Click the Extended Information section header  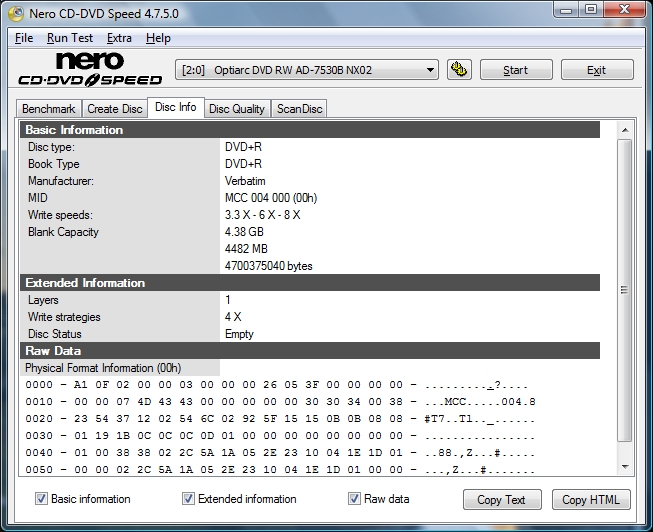[x=310, y=282]
